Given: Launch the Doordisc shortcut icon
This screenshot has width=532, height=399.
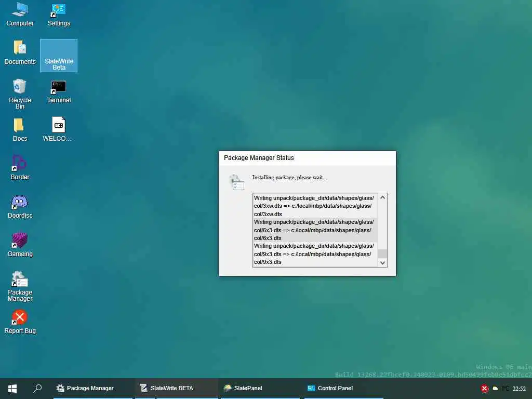Looking at the screenshot, I should [x=20, y=206].
